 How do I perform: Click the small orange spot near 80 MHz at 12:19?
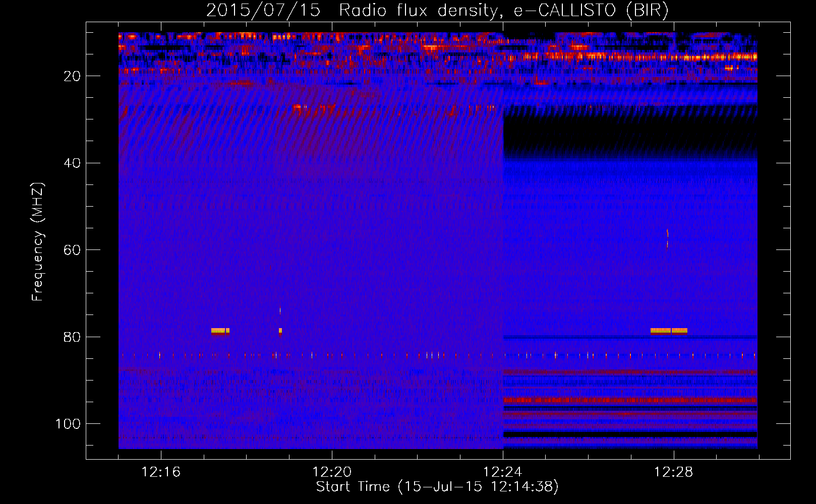coord(280,331)
